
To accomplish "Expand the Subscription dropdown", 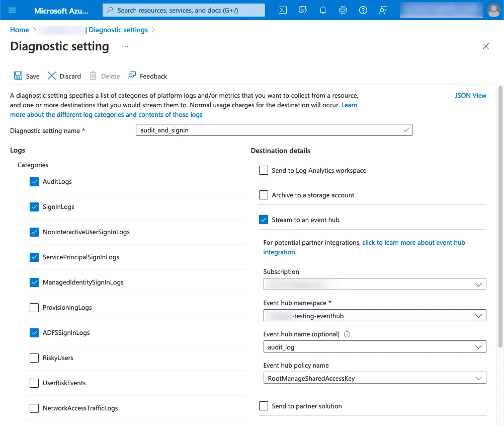I will click(374, 284).
